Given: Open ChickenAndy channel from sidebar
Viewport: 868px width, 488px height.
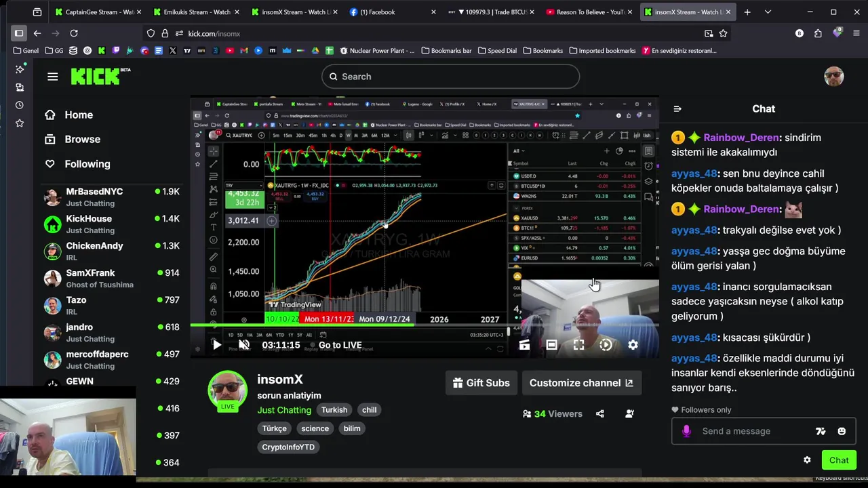Looking at the screenshot, I should tap(112, 251).
